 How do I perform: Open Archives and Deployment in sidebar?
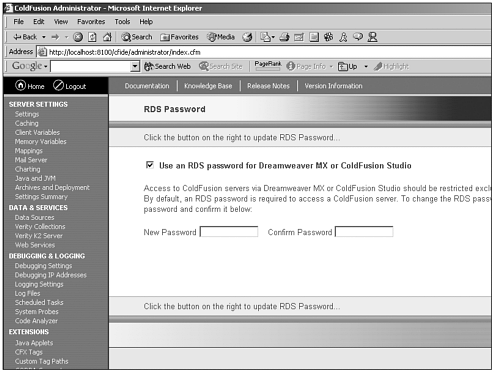[x=52, y=188]
